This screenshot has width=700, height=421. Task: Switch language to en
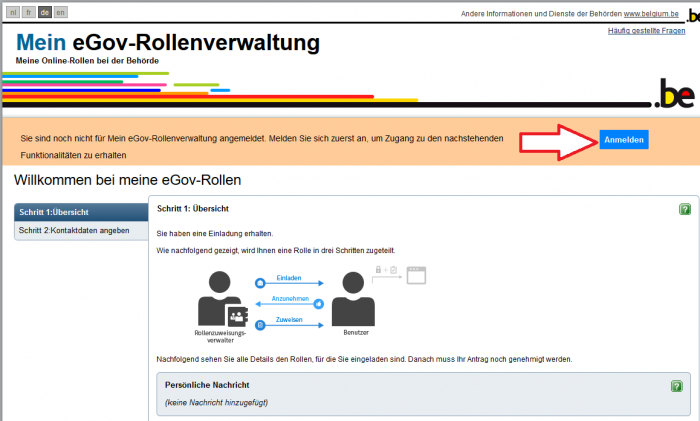(61, 13)
